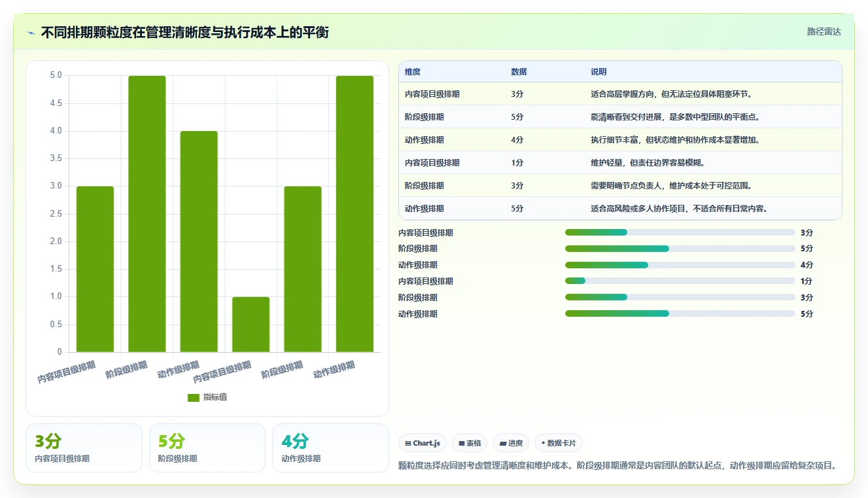Select table text 适合高层掌握方向，但无法定位具体阻塞环节。
This screenshot has width=868, height=498.
pos(672,94)
